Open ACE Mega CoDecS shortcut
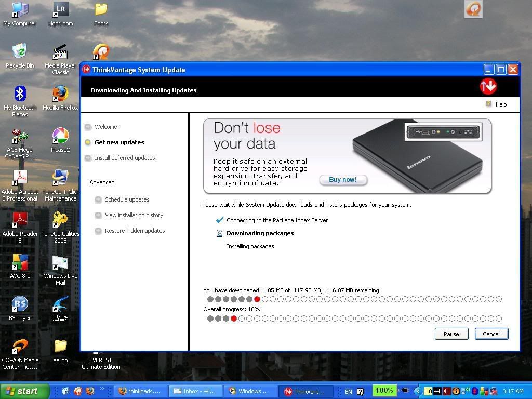Screen dimensions: 532x399 (20, 144)
